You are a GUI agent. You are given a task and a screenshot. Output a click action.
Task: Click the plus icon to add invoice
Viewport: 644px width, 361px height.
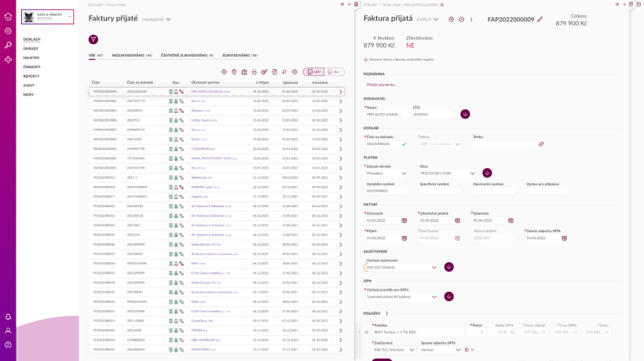click(224, 71)
